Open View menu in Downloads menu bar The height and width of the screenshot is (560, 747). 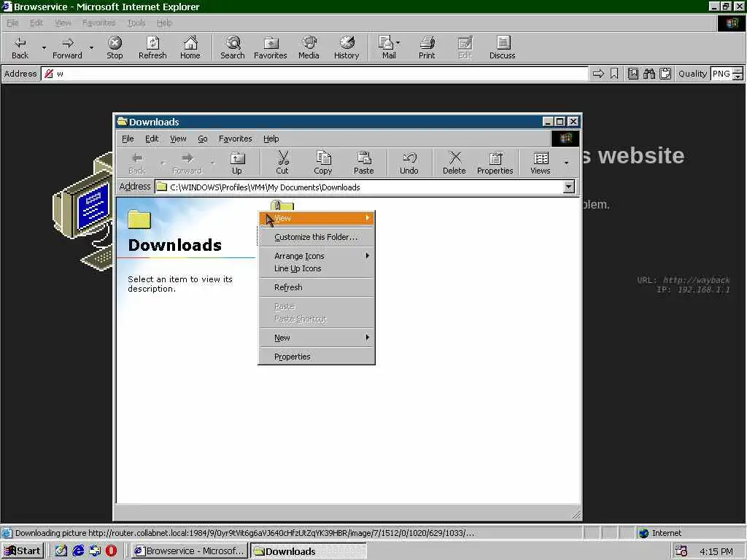(x=178, y=139)
